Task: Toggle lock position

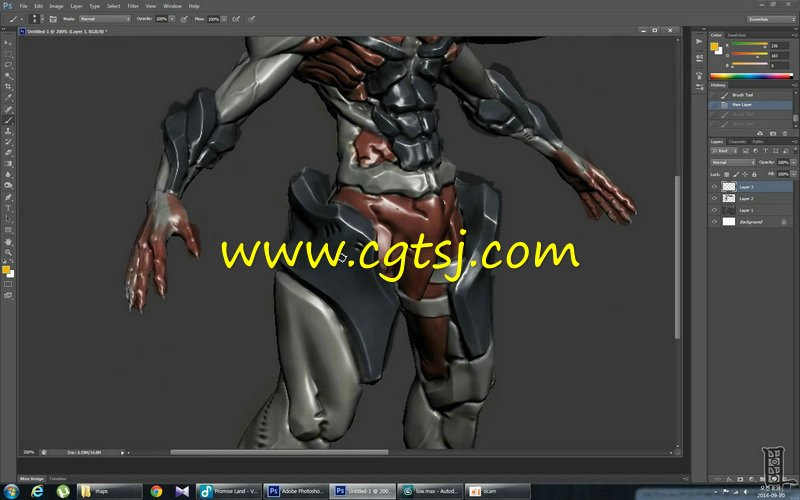Action: click(745, 174)
